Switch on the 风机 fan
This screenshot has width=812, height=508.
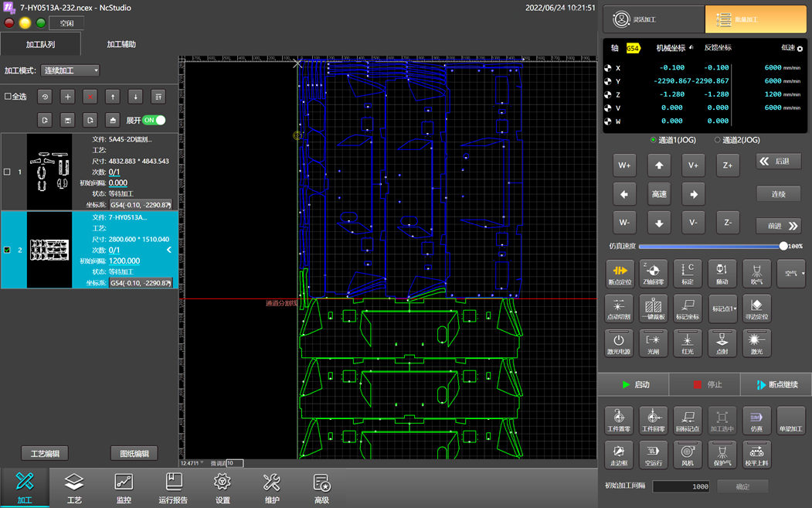(x=687, y=454)
